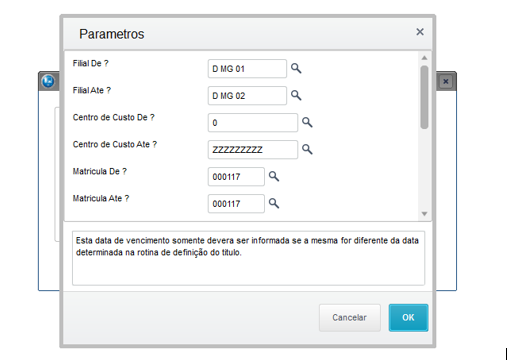The height and width of the screenshot is (360, 509).
Task: Focus the Filial Ate field containing D MG 02
Action: [247, 96]
